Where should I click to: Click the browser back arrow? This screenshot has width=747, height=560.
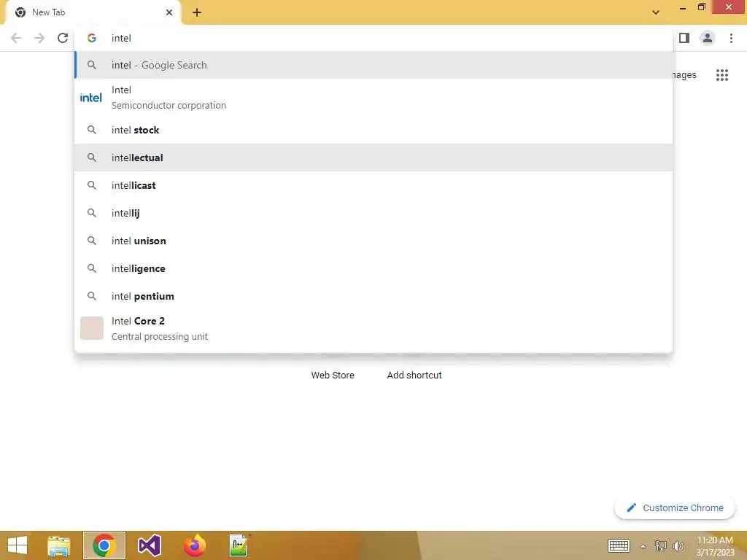point(16,38)
